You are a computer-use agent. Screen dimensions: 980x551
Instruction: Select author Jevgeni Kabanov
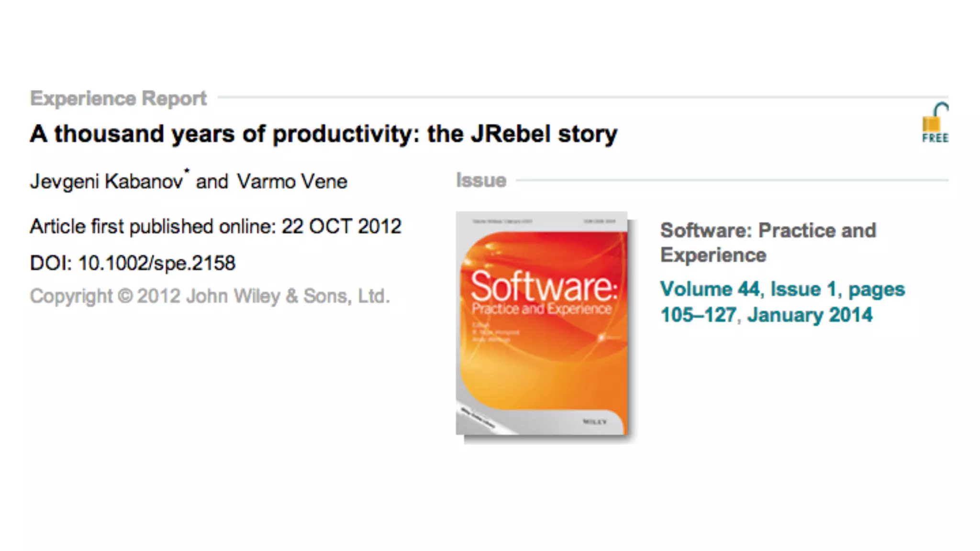click(x=106, y=182)
